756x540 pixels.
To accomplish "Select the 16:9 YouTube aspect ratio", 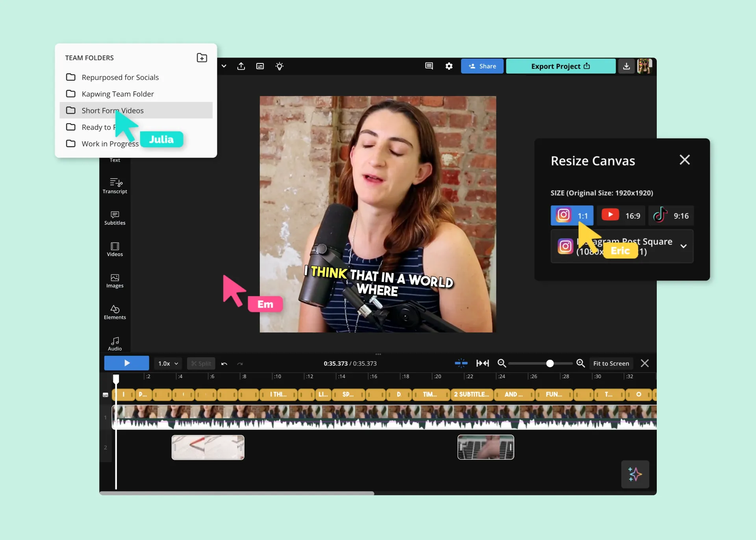I will tap(621, 215).
